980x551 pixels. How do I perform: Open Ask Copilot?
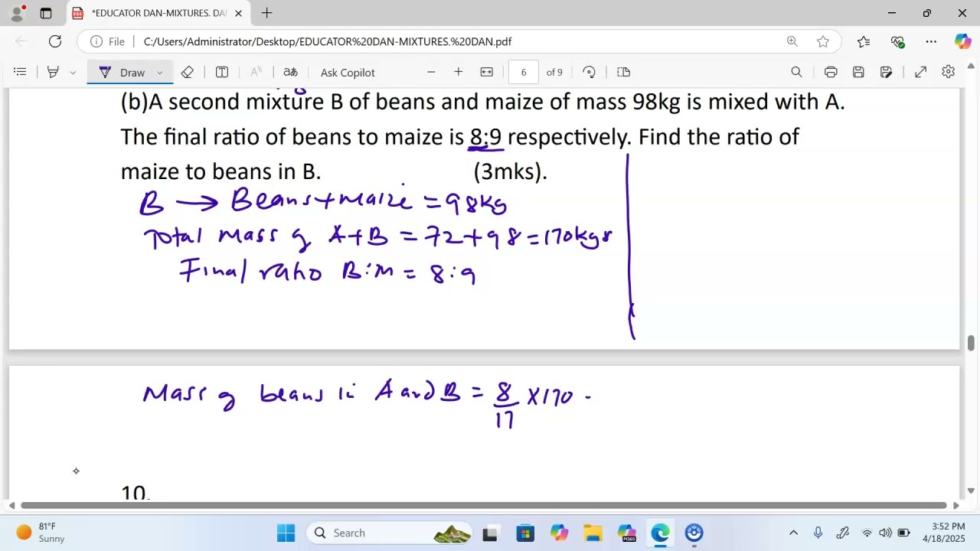pos(348,72)
